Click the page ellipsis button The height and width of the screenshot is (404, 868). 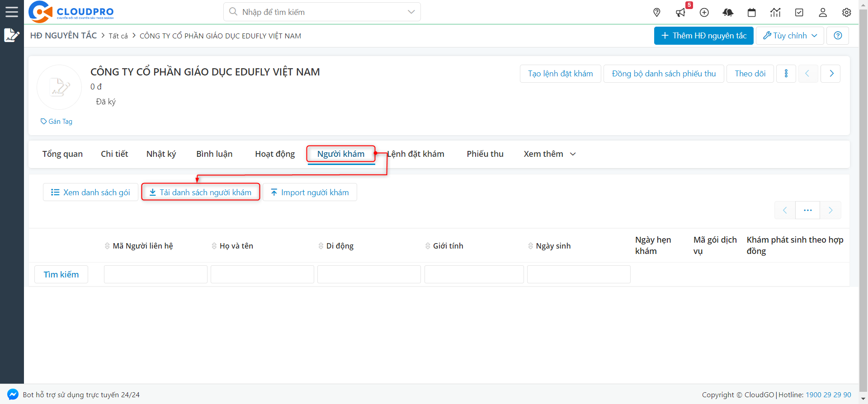click(808, 210)
